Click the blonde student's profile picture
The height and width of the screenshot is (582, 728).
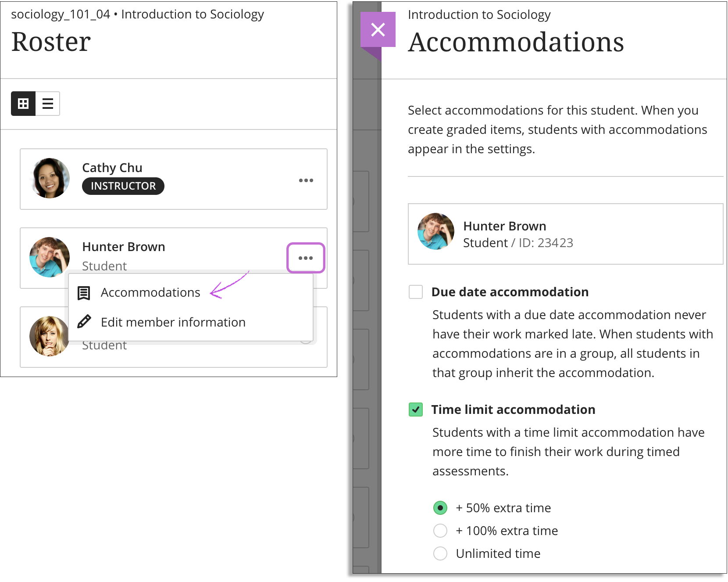tap(49, 336)
